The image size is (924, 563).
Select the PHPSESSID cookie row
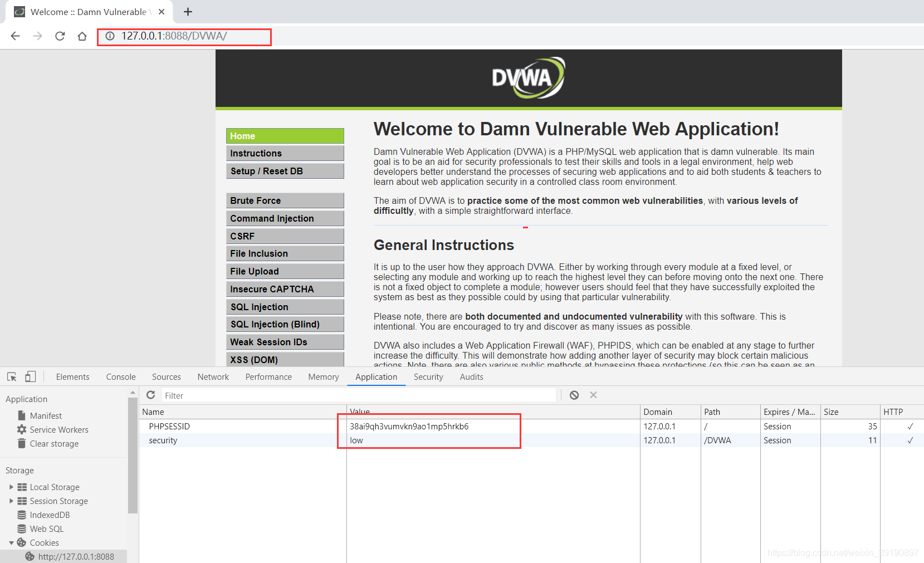[531, 426]
